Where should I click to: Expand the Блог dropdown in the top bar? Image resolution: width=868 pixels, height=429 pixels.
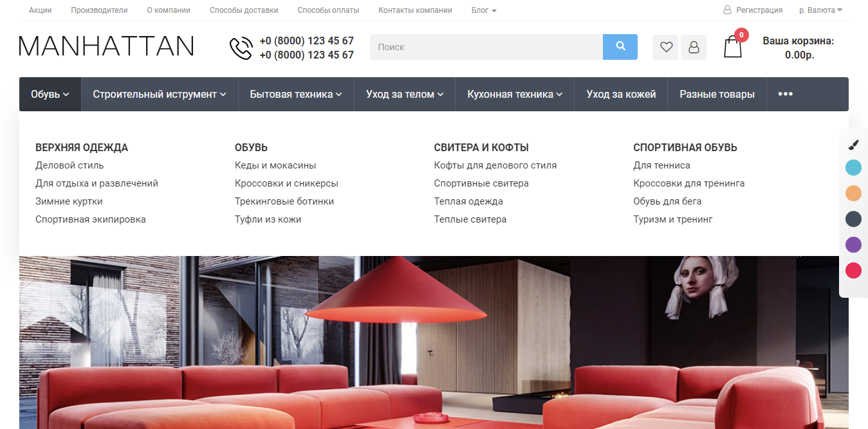click(484, 10)
